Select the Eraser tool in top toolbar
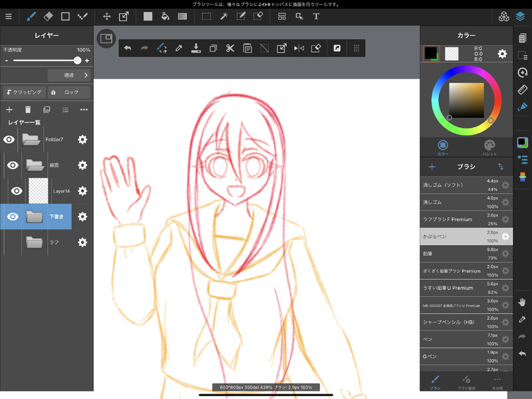The height and width of the screenshot is (399, 532). [x=48, y=16]
